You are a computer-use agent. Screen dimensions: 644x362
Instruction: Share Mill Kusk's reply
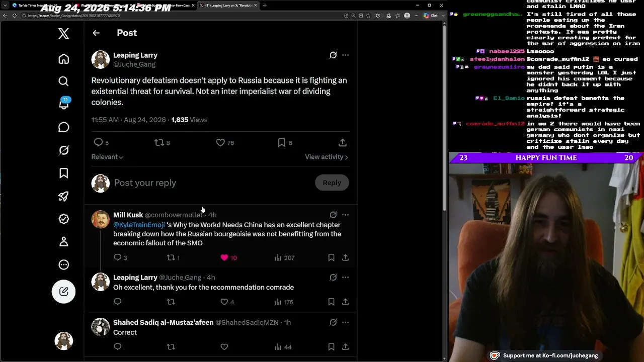345,257
